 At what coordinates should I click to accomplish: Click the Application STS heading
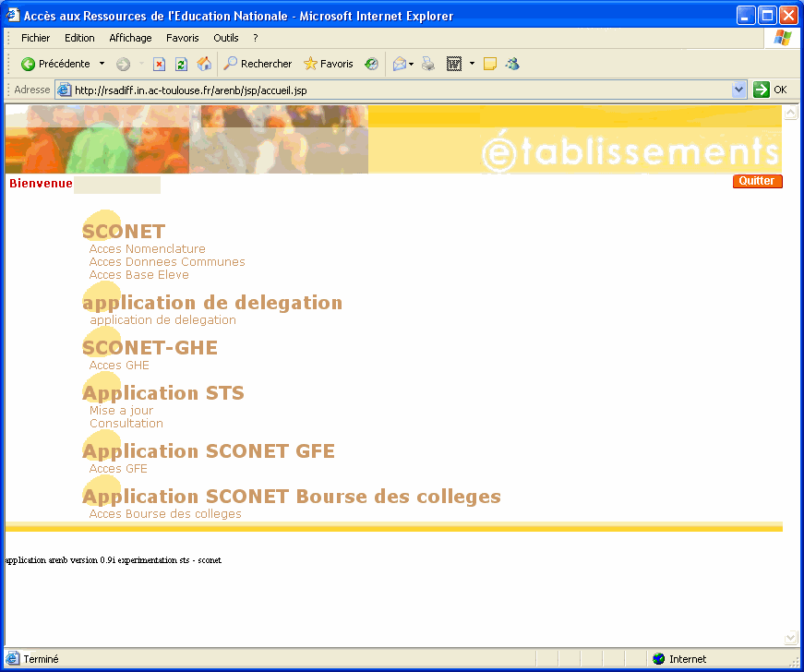pos(163,392)
